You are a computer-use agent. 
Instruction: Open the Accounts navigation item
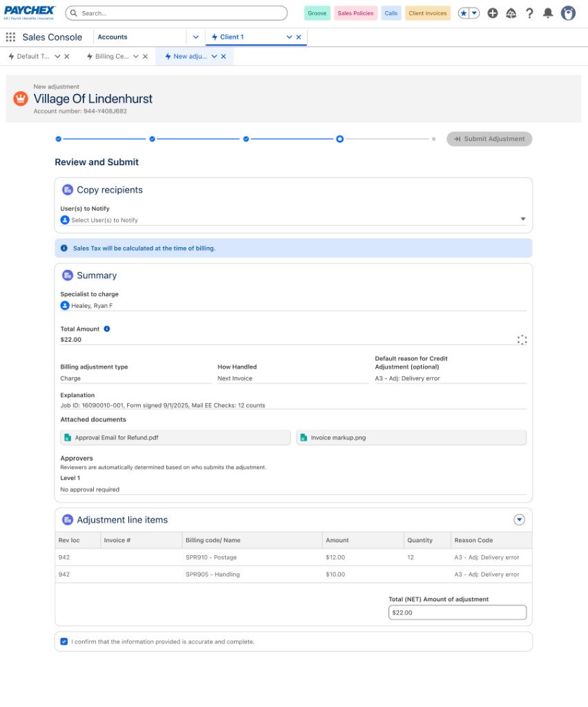(112, 37)
